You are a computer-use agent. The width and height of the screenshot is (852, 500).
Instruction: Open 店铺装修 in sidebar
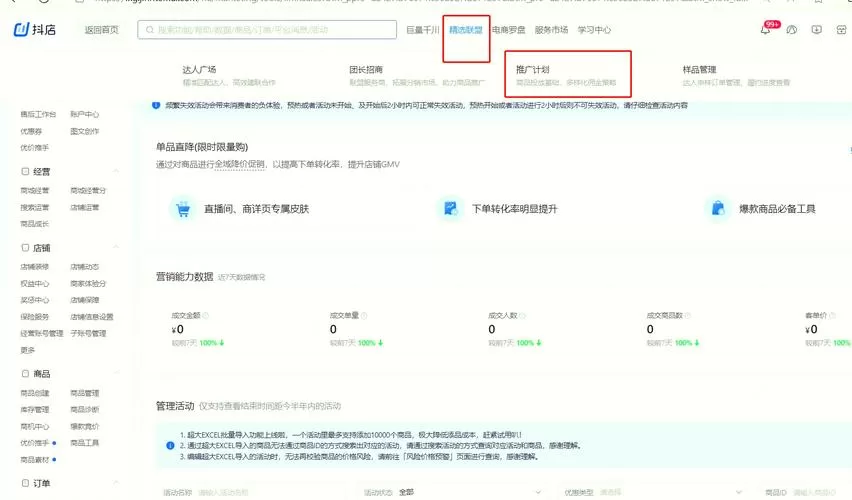pos(35,267)
